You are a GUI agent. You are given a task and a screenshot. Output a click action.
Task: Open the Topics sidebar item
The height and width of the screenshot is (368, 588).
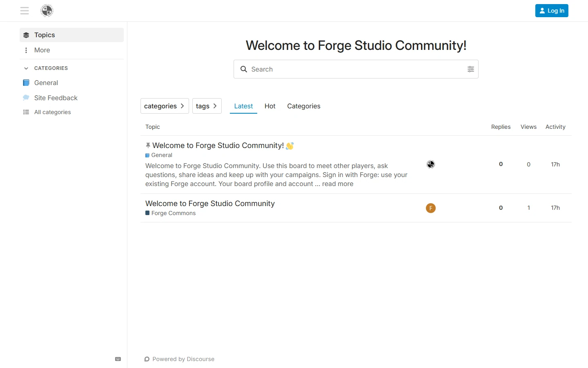click(x=71, y=35)
